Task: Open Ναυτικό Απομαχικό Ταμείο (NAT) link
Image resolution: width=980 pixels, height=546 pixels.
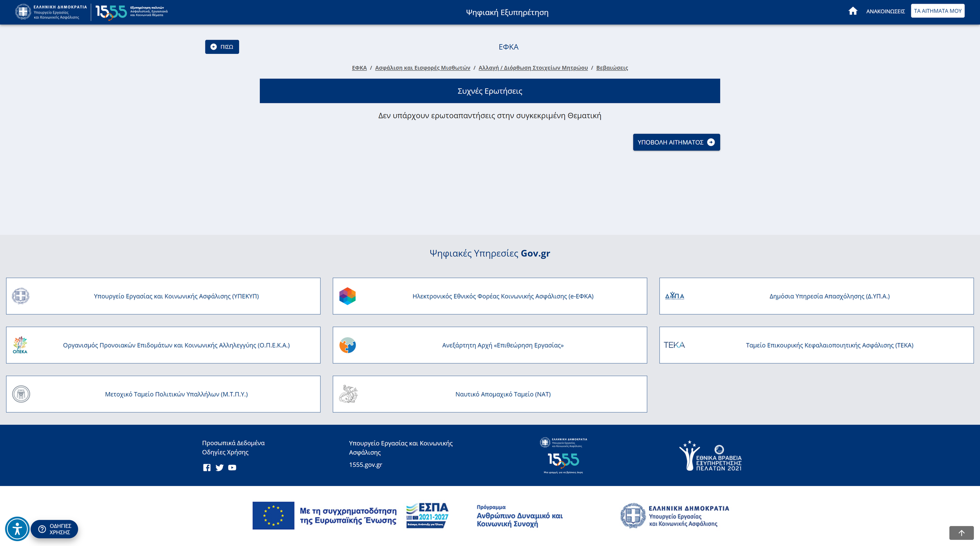Action: click(x=490, y=394)
